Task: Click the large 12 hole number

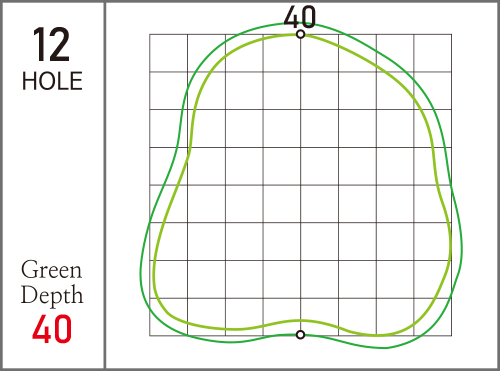Action: tap(51, 44)
